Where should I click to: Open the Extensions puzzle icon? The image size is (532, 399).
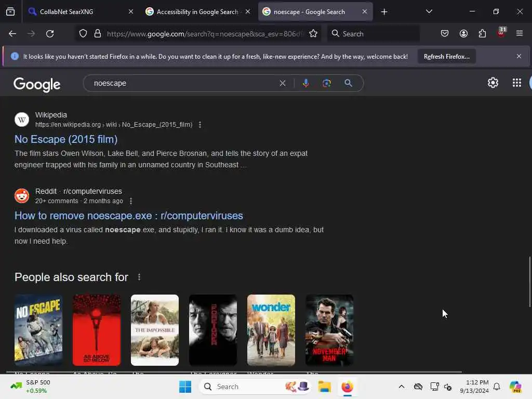click(482, 34)
